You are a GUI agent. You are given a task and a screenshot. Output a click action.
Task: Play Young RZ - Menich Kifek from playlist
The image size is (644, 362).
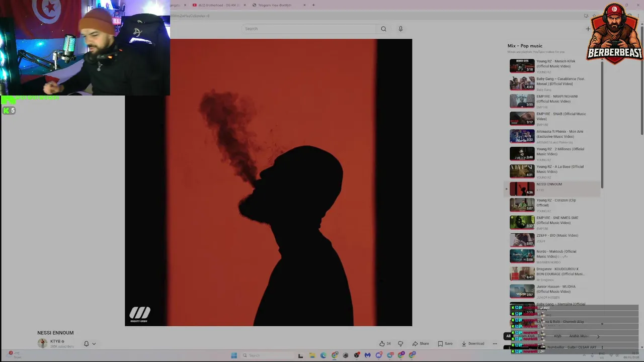pyautogui.click(x=552, y=66)
